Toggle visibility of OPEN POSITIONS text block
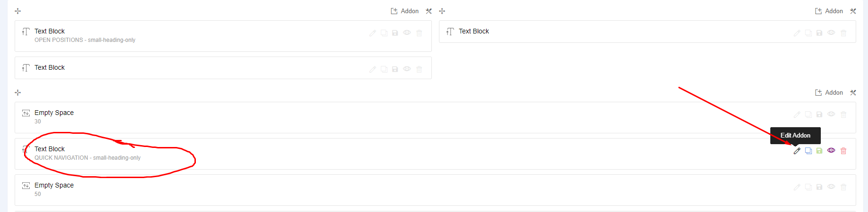The height and width of the screenshot is (212, 868). [407, 33]
